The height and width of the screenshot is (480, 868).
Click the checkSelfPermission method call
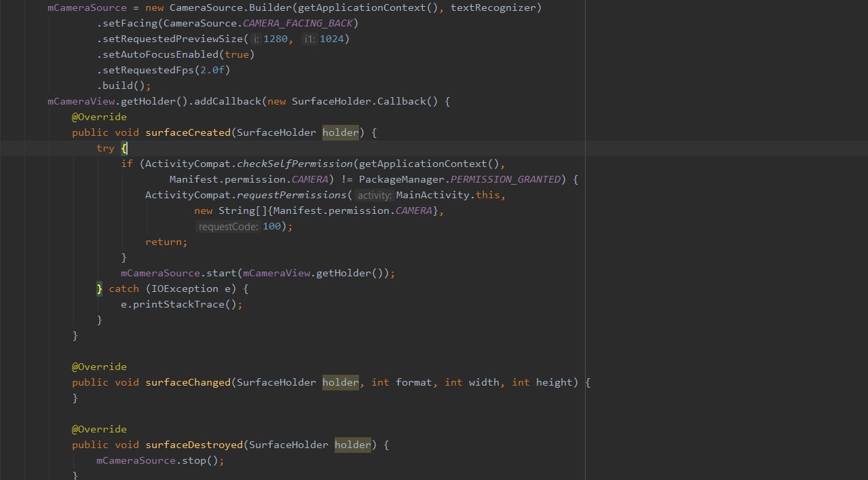295,164
